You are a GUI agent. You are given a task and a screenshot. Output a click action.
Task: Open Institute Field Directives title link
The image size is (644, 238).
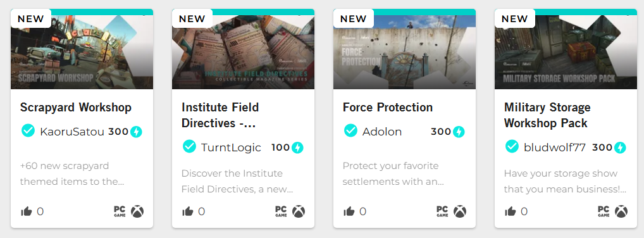coord(220,115)
